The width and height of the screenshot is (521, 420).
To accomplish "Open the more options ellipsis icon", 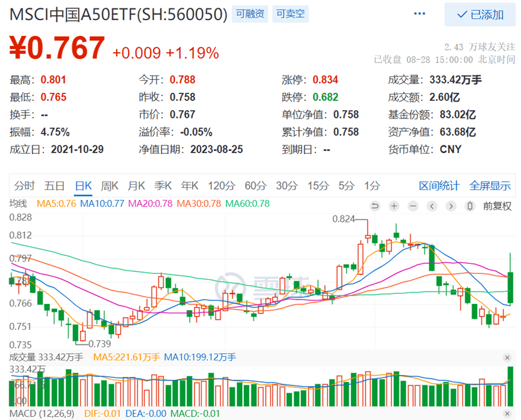I will [419, 14].
